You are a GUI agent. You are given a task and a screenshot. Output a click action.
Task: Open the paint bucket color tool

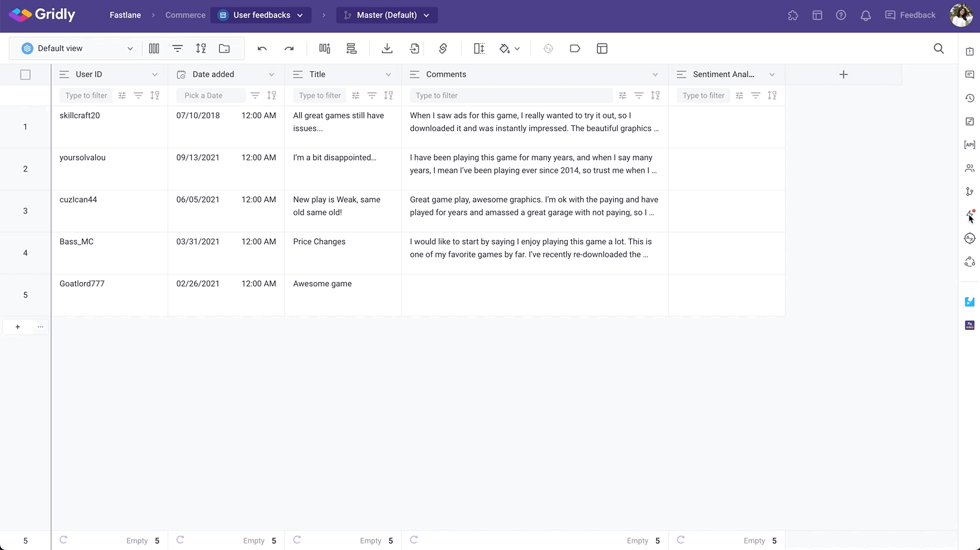[505, 48]
